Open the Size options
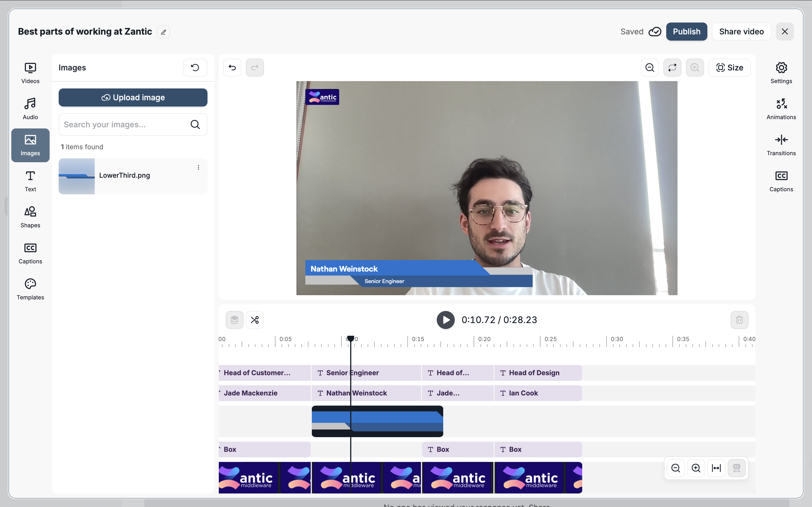 point(729,68)
